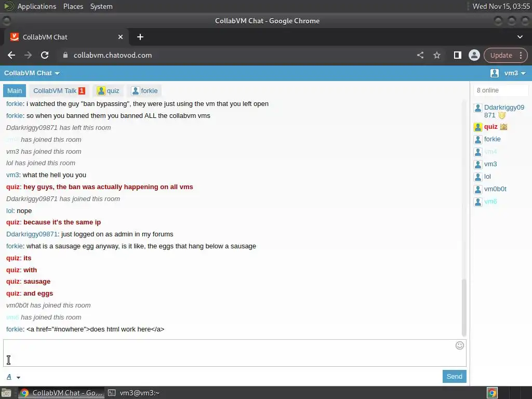The width and height of the screenshot is (532, 399).
Task: Click the Chrome Update button
Action: pyautogui.click(x=501, y=55)
